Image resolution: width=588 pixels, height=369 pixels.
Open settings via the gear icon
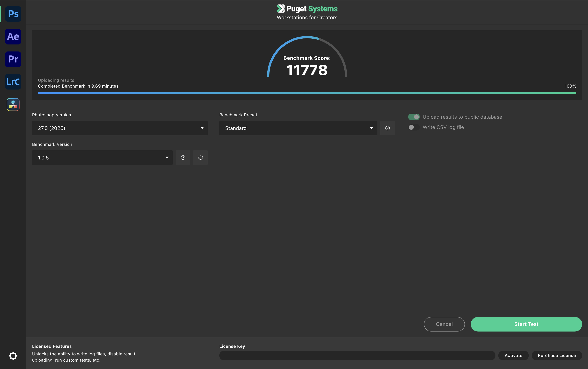pyautogui.click(x=13, y=356)
